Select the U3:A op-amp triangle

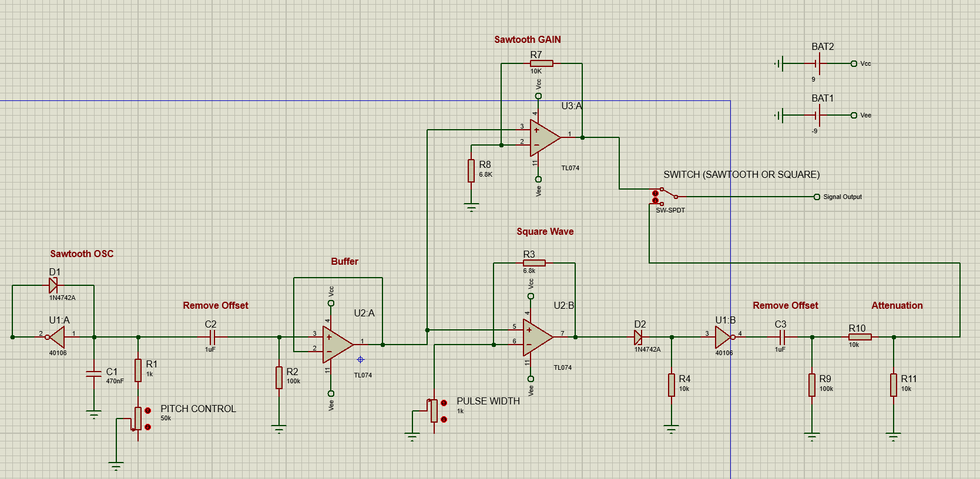[x=545, y=138]
